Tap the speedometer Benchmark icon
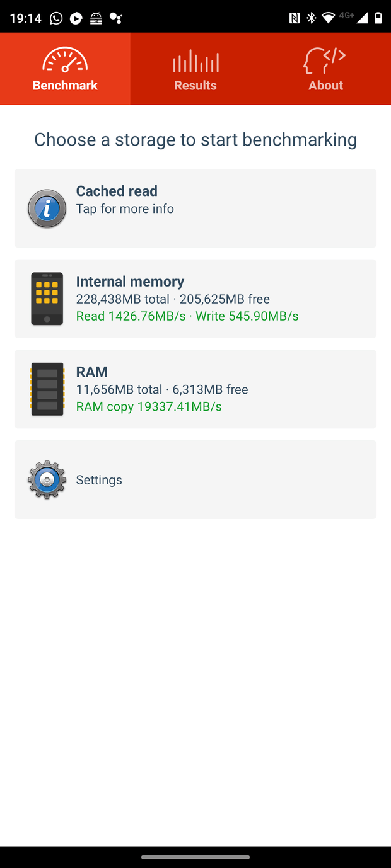 point(65,60)
